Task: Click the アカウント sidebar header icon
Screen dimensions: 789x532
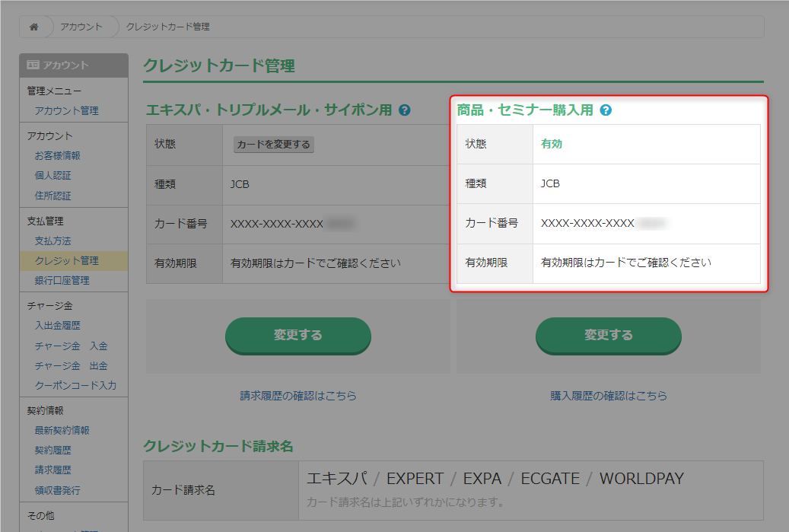Action: [x=33, y=65]
